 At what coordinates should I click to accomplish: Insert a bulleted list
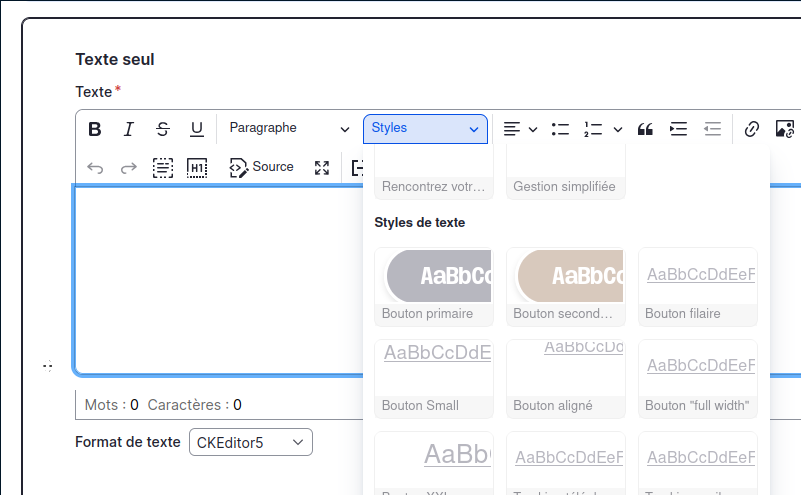560,129
